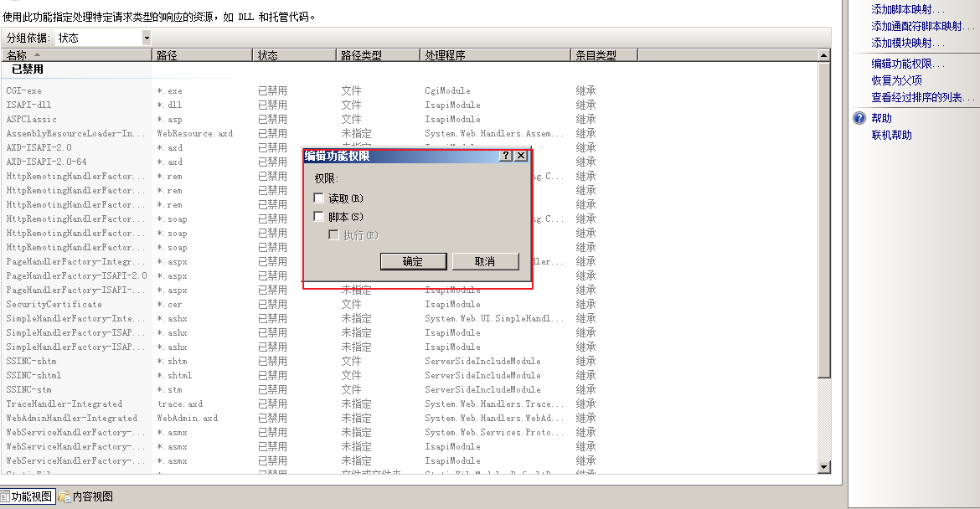This screenshot has width=980, height=509.
Task: Click the WebAdmin.axd path cell
Action: tap(187, 419)
